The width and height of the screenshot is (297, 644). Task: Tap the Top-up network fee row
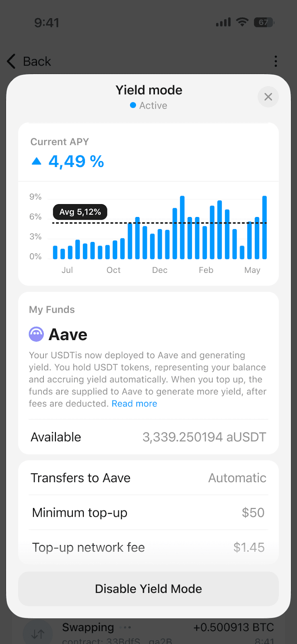point(148,547)
